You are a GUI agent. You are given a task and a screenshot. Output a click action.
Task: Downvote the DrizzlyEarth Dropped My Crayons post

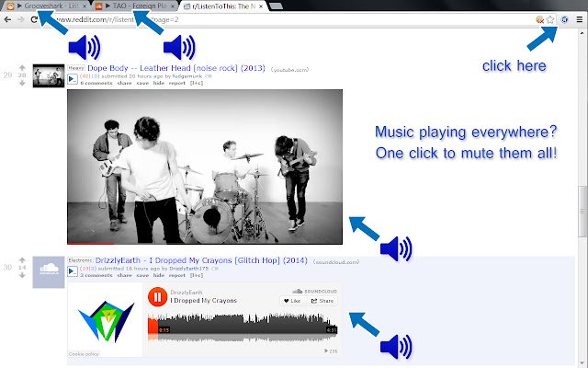[22, 275]
